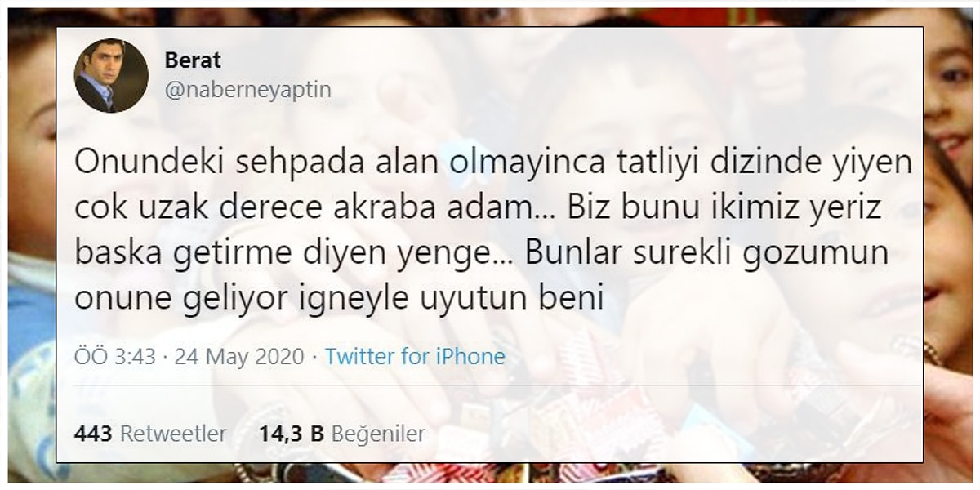Click the word Retweetler
This screenshot has height=490, width=980.
(x=174, y=434)
